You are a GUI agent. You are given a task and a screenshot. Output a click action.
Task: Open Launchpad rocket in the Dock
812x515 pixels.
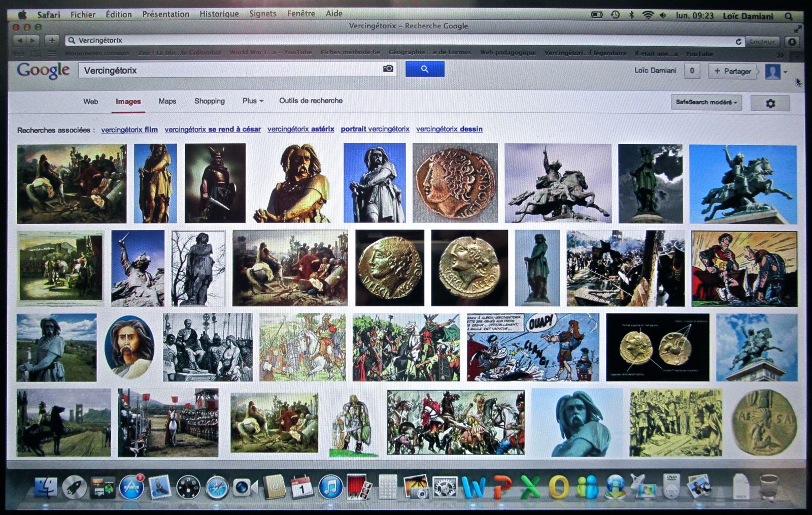coord(75,488)
